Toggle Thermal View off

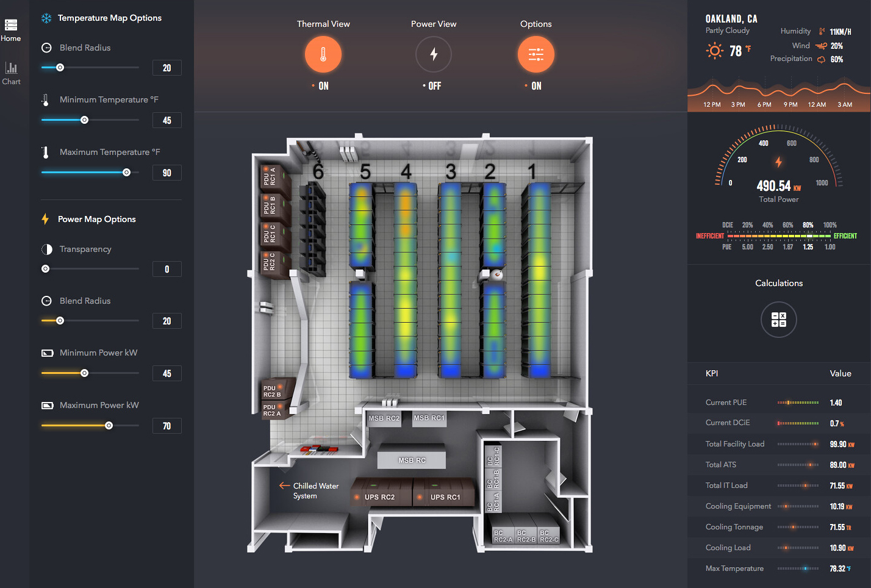(x=323, y=54)
